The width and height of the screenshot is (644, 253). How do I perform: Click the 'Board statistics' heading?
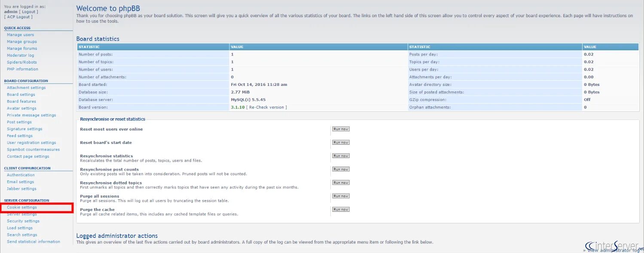[98, 39]
